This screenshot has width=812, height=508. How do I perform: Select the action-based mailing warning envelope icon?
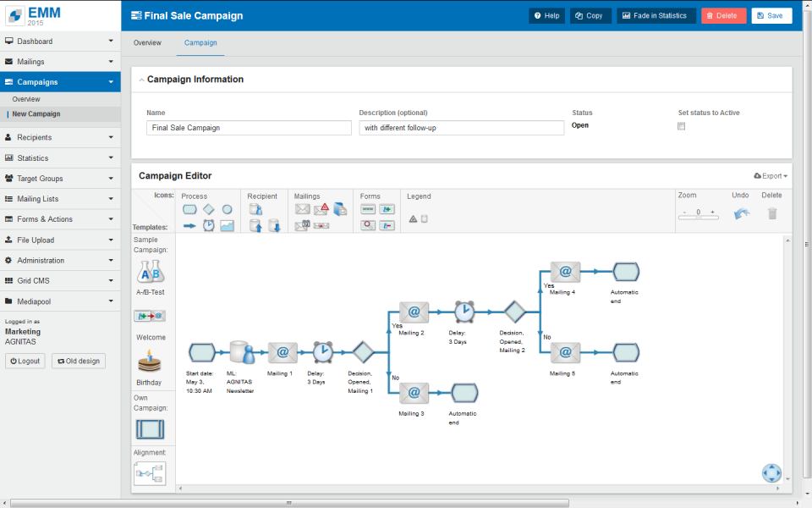[321, 209]
